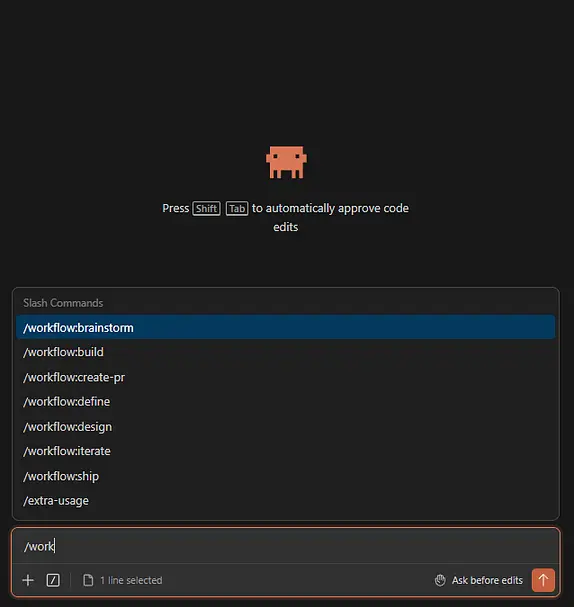Screen dimensions: 574x607
Task: Click the selected file document icon
Action: 88,580
